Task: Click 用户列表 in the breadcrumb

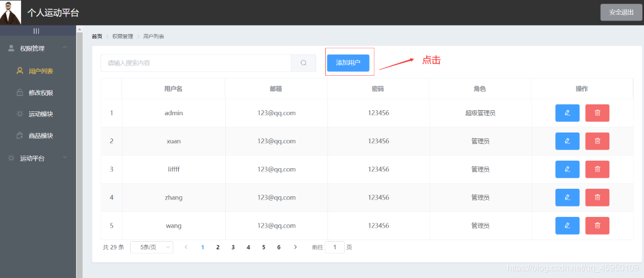Action: tap(153, 37)
